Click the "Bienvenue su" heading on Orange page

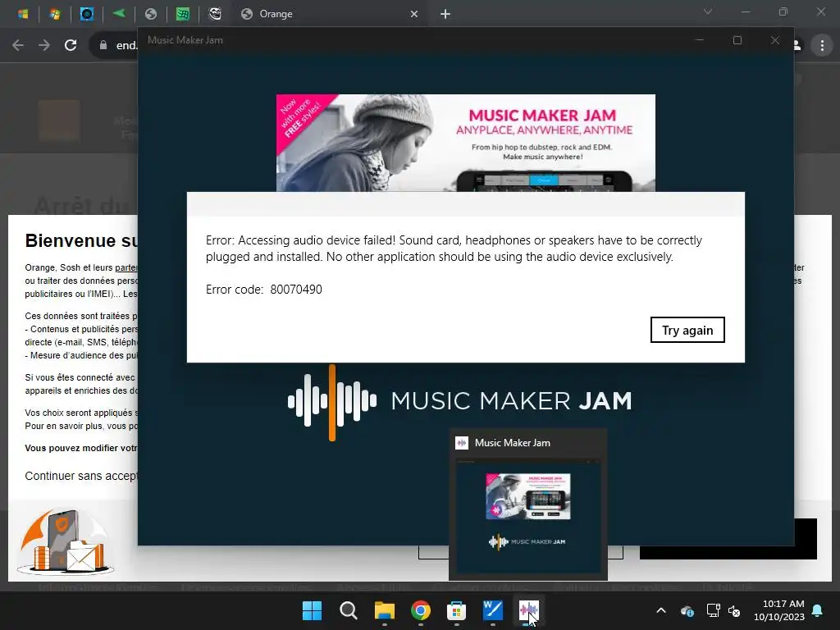pyautogui.click(x=81, y=240)
